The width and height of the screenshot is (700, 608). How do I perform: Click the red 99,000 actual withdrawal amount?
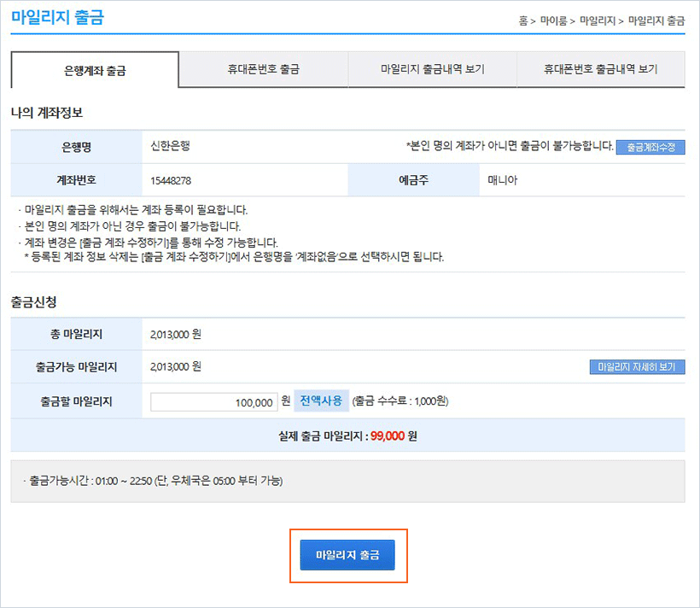point(388,436)
